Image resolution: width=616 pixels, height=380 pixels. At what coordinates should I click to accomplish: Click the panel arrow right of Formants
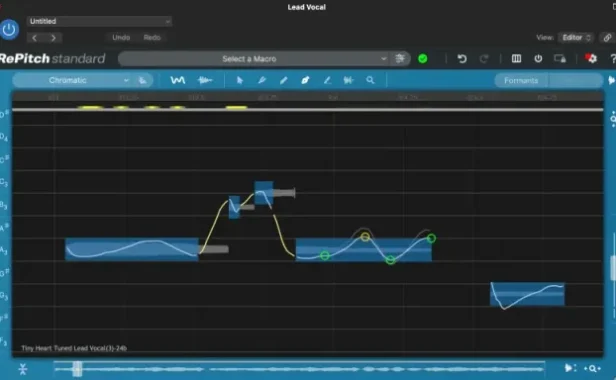coord(611,80)
